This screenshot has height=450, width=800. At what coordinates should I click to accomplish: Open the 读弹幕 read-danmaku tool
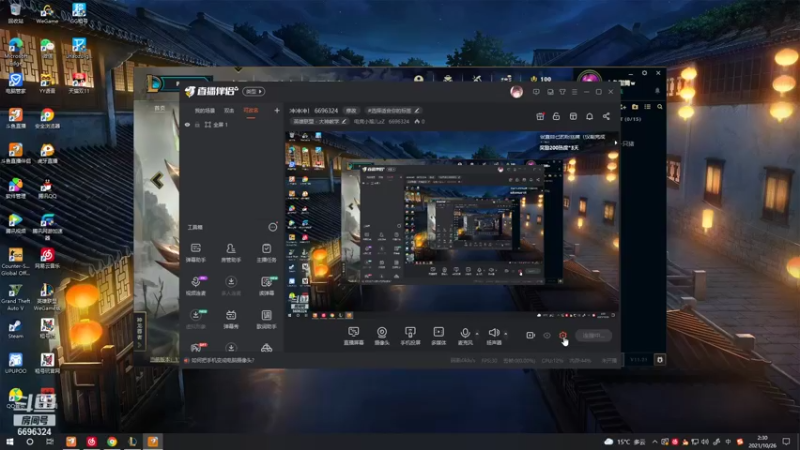[x=267, y=286]
